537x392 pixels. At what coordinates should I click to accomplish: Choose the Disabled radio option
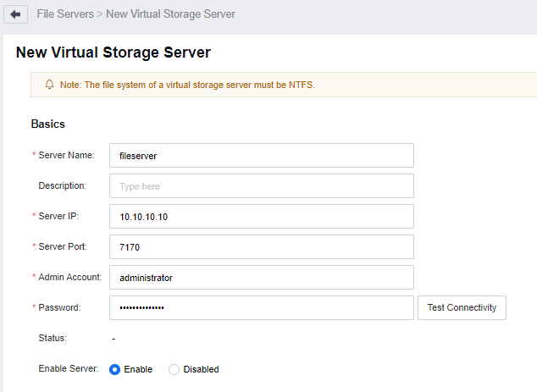(174, 369)
